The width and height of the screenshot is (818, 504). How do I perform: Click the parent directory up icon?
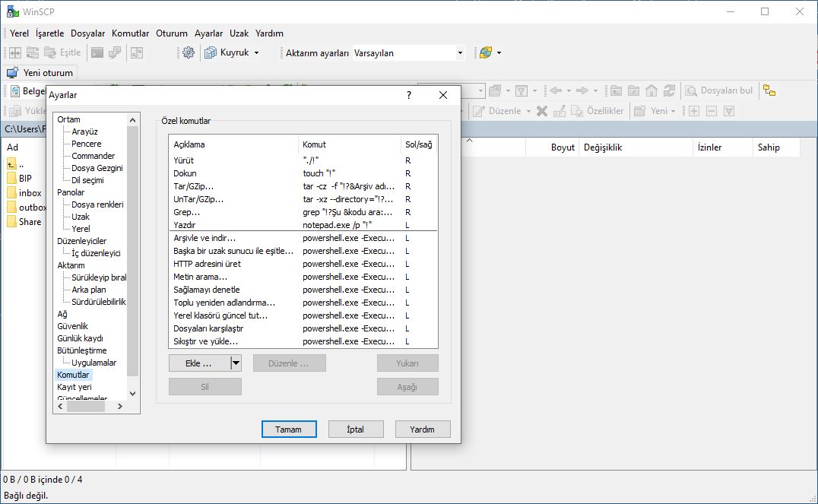pos(11,165)
